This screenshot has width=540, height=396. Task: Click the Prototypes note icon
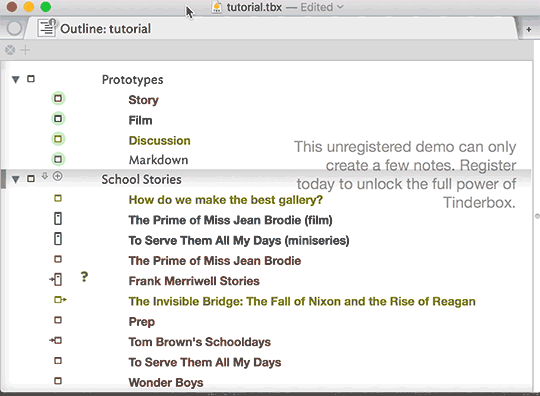[x=31, y=79]
